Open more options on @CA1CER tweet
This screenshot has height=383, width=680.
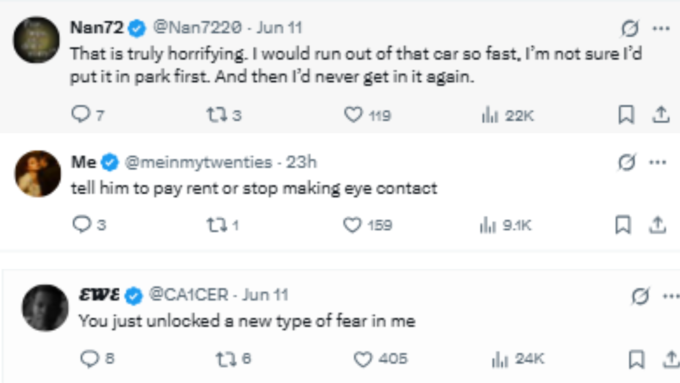(x=671, y=297)
